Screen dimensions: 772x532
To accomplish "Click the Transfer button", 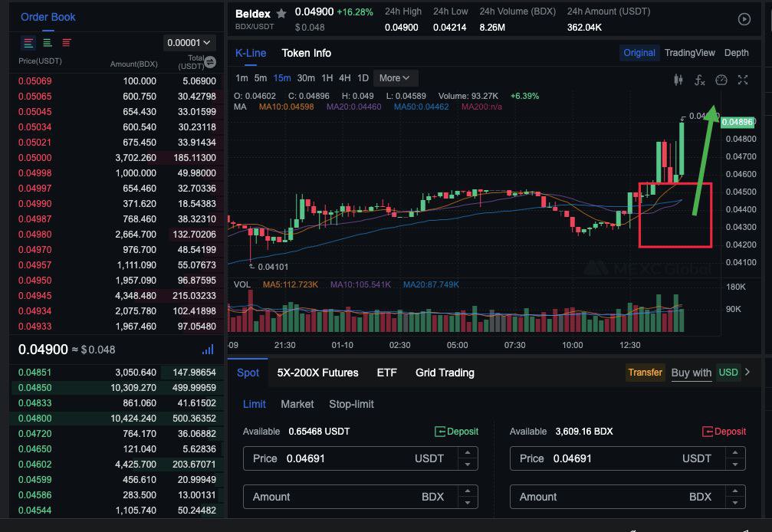I will pos(645,372).
